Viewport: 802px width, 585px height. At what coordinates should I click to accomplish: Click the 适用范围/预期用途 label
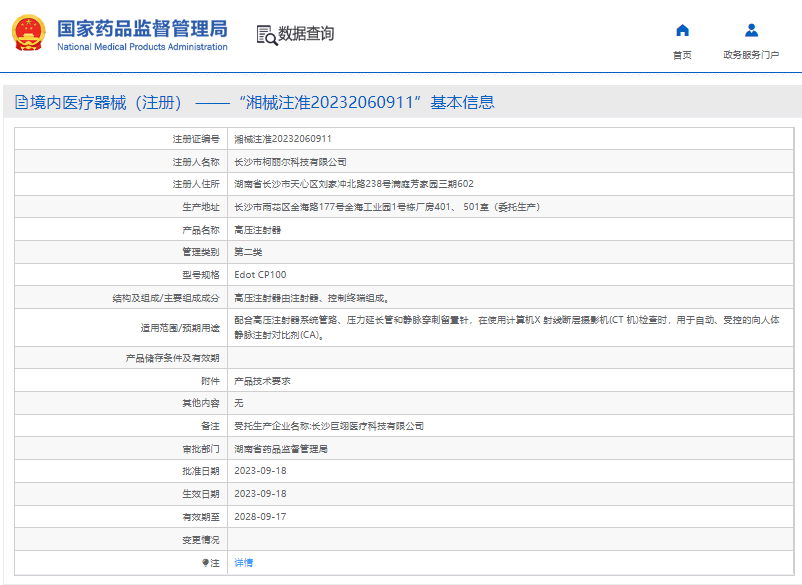pos(180,328)
